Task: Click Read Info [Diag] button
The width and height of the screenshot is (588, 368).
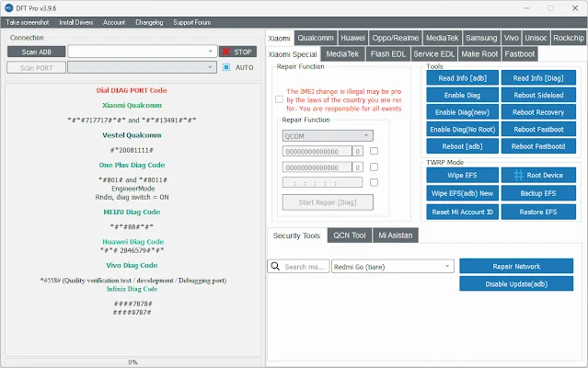Action: coord(538,78)
